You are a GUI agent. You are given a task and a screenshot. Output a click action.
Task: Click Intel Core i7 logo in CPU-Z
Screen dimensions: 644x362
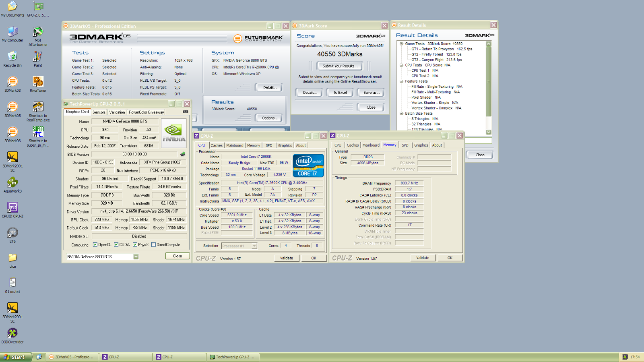[x=308, y=165]
